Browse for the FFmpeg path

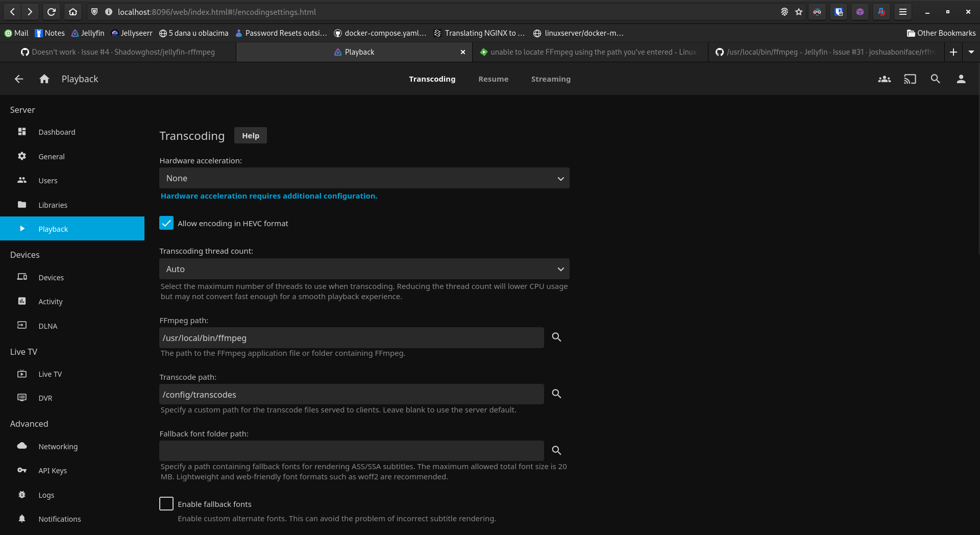point(556,337)
